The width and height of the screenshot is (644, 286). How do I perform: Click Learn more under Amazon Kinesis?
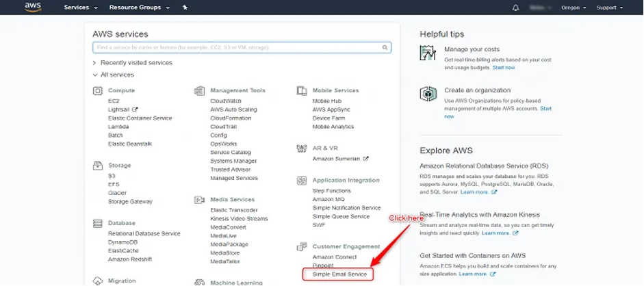[x=497, y=233]
